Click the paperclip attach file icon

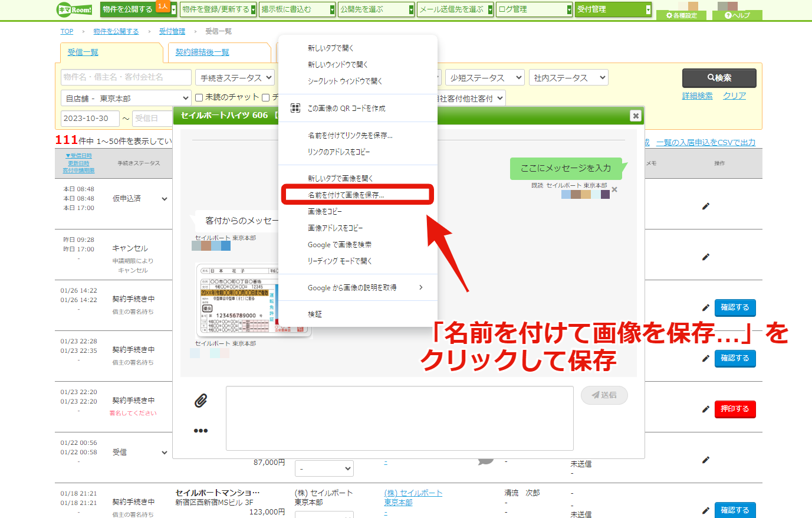pyautogui.click(x=200, y=401)
